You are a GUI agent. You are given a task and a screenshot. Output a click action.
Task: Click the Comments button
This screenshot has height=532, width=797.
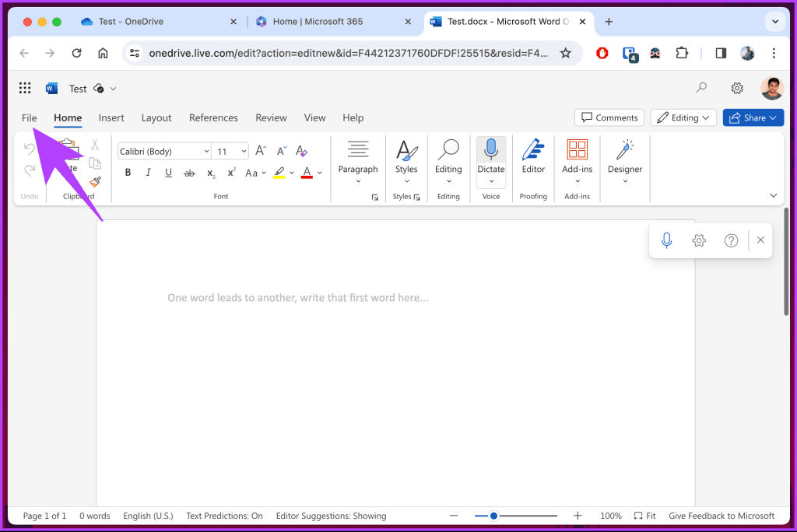pos(609,117)
